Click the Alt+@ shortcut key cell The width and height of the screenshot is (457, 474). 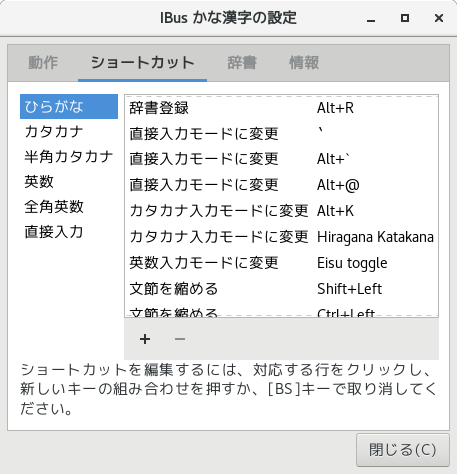(338, 185)
